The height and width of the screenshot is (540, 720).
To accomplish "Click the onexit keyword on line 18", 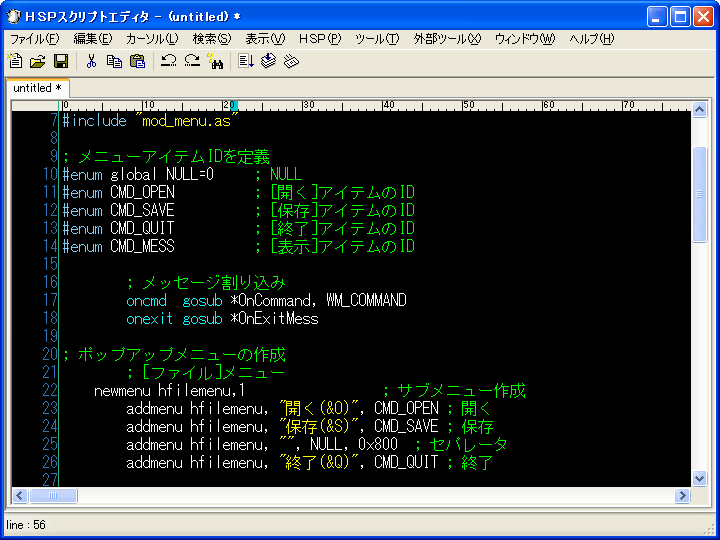I will tap(150, 319).
